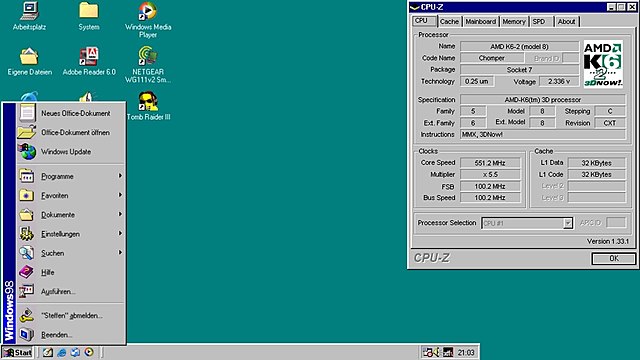The width and height of the screenshot is (640, 360).
Task: Open the Arbeitsplatz desktop icon
Action: tap(29, 16)
